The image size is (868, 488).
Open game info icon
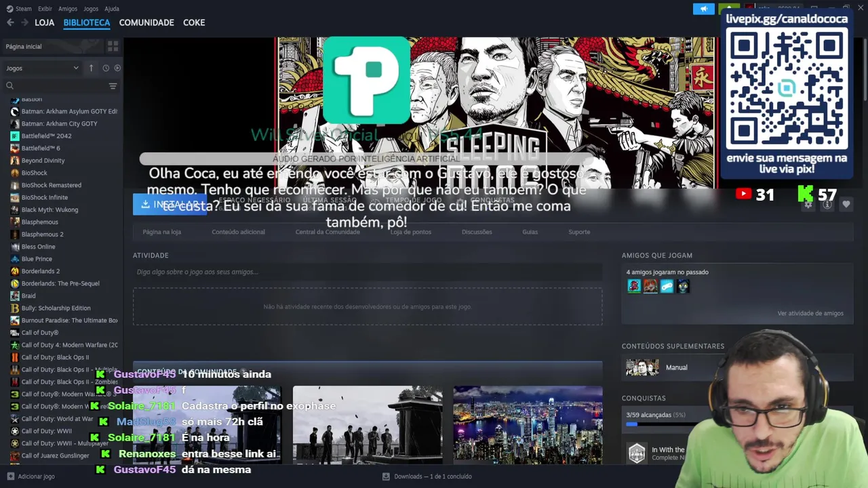827,204
